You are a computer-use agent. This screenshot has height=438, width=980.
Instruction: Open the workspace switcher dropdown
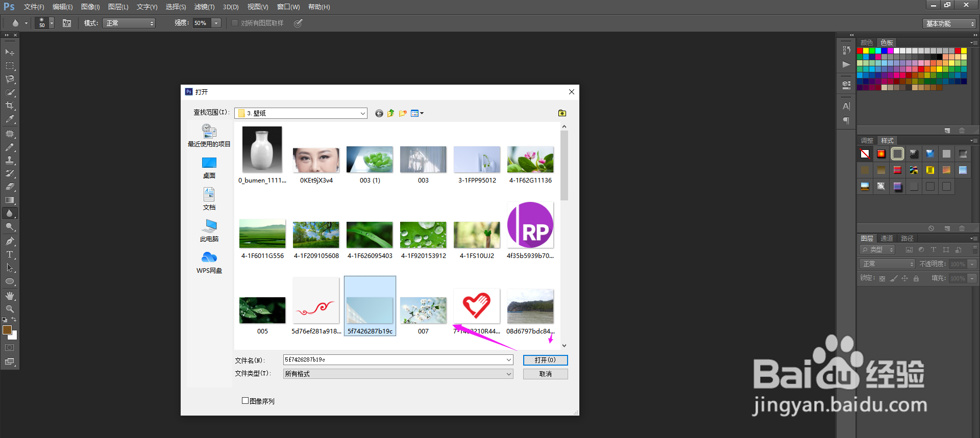click(x=949, y=23)
